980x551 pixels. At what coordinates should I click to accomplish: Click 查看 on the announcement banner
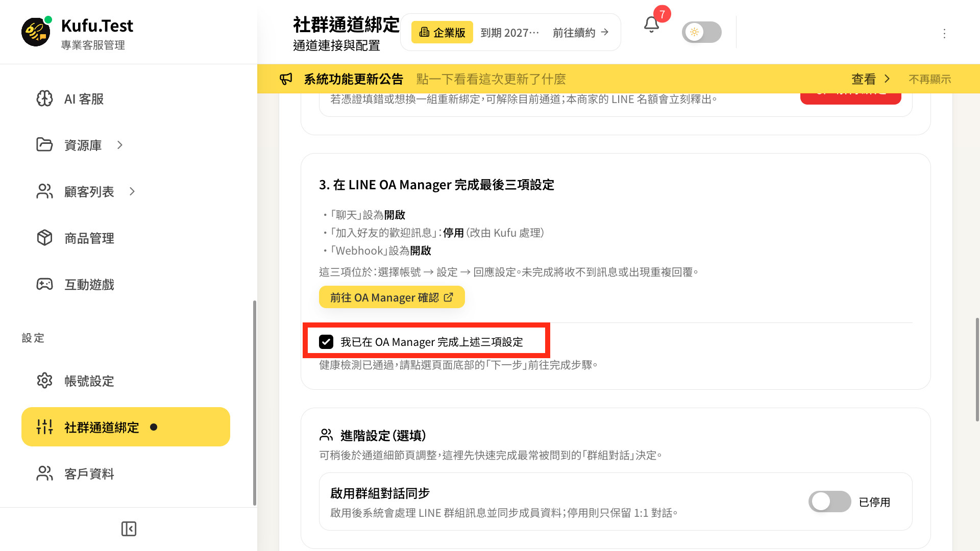(871, 79)
